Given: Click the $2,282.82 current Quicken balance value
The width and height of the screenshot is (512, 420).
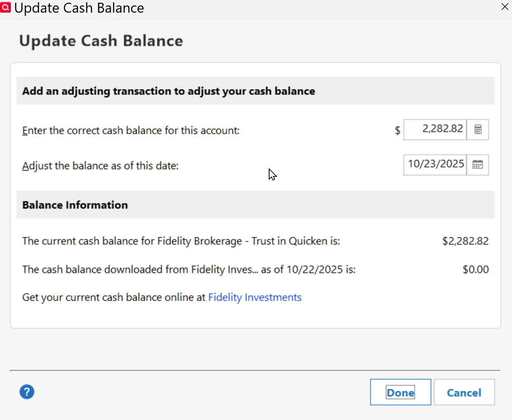Looking at the screenshot, I should (465, 241).
